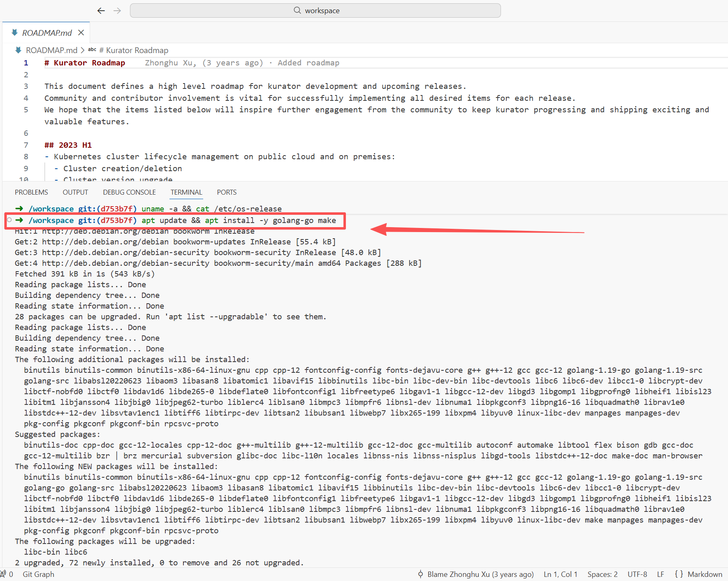Go forward with the right arrow
This screenshot has height=581, width=728.
coord(117,11)
